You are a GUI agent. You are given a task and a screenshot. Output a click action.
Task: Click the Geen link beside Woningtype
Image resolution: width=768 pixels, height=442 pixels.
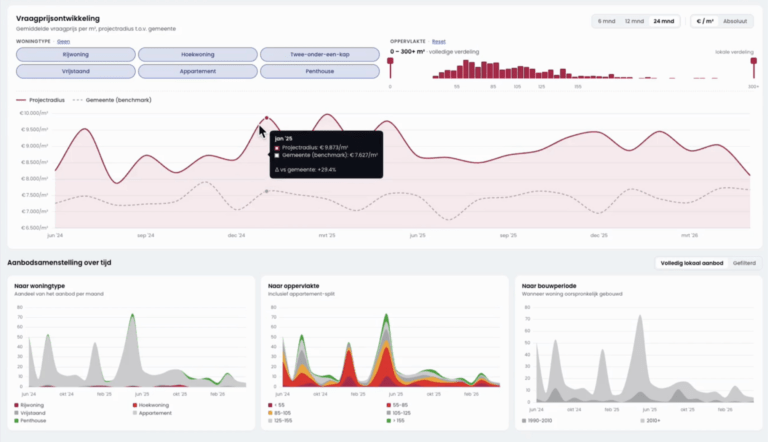click(63, 42)
